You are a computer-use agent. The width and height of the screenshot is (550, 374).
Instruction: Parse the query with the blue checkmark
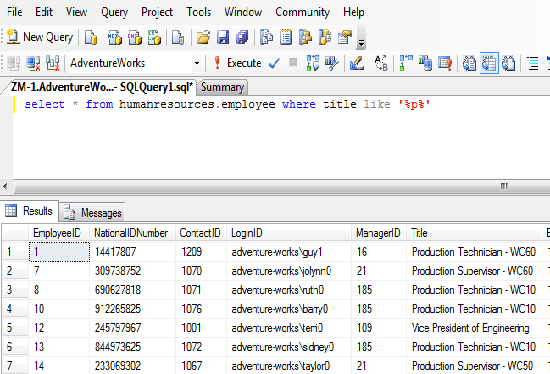[x=274, y=64]
